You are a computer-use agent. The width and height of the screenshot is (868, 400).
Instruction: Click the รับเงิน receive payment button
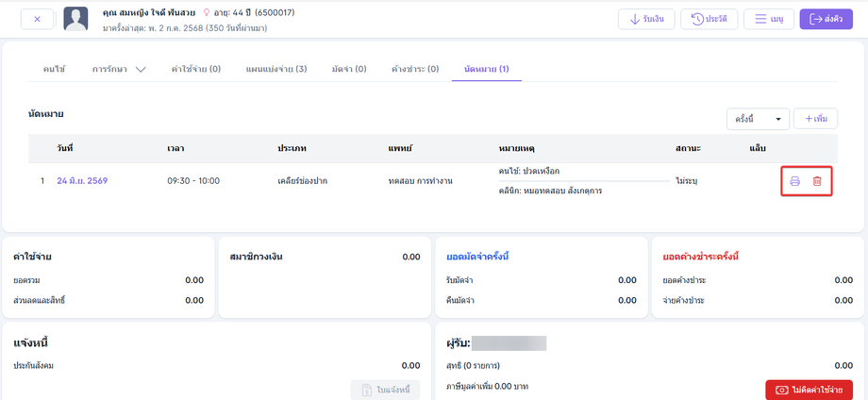(x=646, y=20)
